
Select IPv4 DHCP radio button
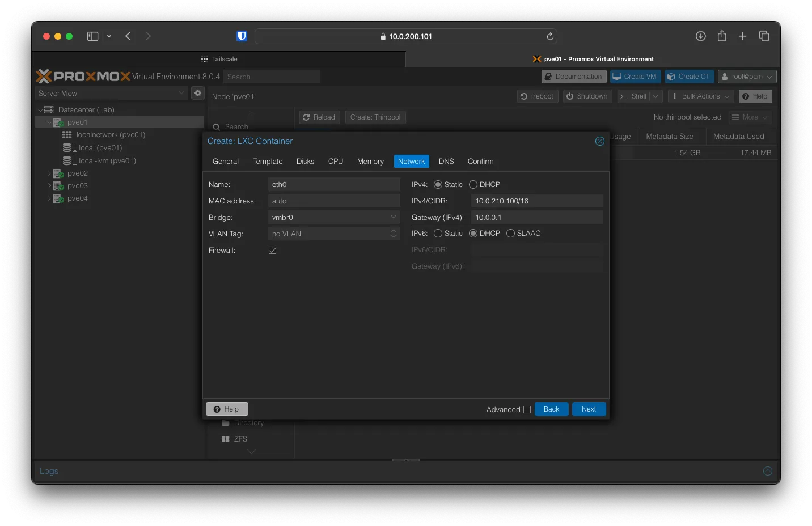(x=473, y=185)
